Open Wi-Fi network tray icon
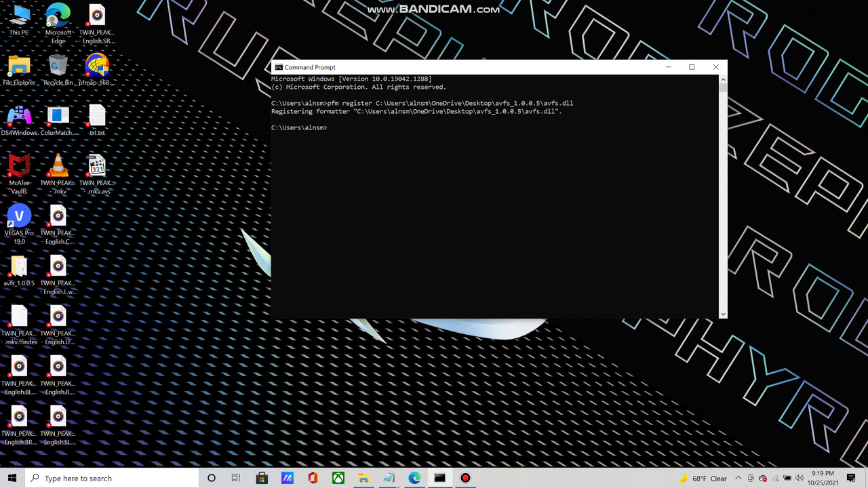This screenshot has height=488, width=868. point(775,479)
